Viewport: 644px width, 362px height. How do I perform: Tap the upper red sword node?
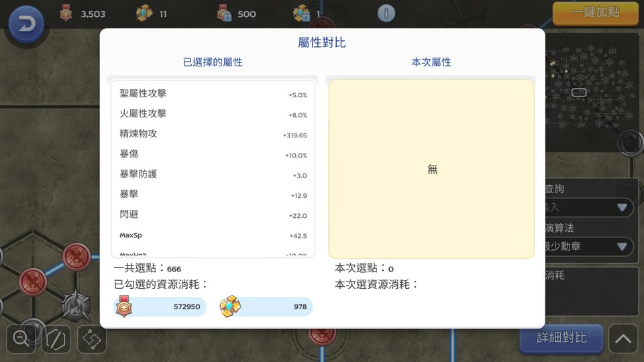[76, 257]
